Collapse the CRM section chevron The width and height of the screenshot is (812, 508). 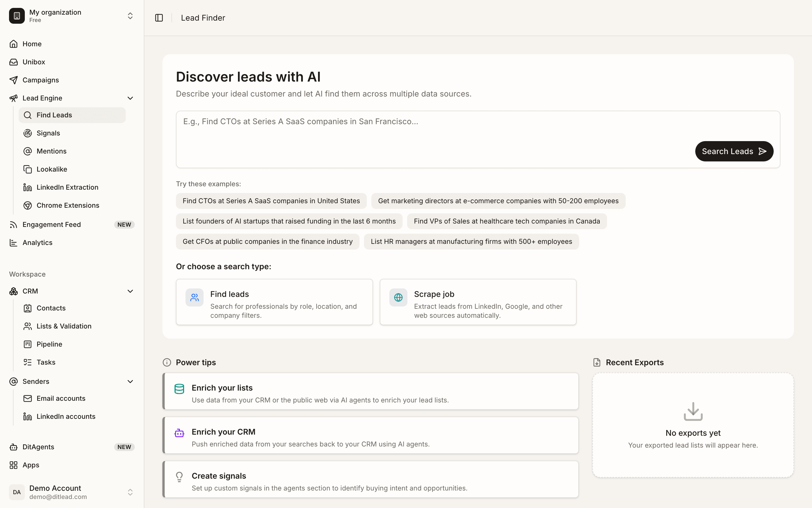pyautogui.click(x=130, y=291)
